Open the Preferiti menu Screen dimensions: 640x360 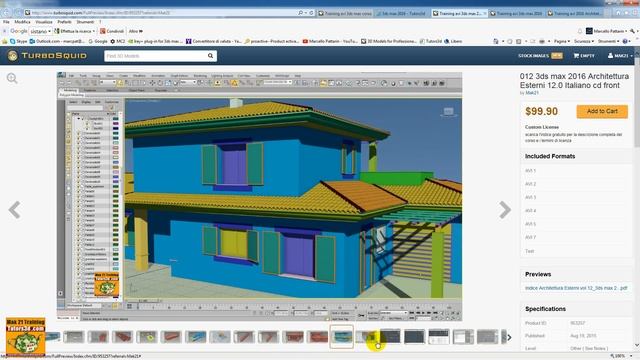coord(64,22)
